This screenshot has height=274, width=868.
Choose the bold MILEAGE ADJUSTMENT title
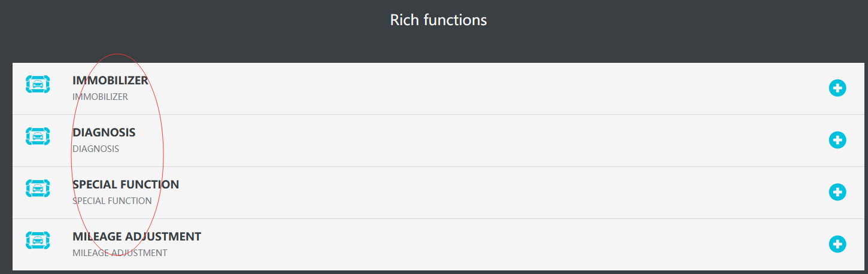[136, 236]
